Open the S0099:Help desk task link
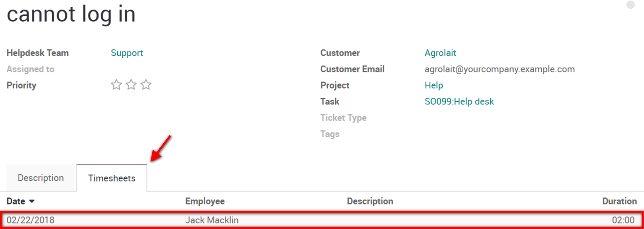The height and width of the screenshot is (229, 644). [x=459, y=102]
